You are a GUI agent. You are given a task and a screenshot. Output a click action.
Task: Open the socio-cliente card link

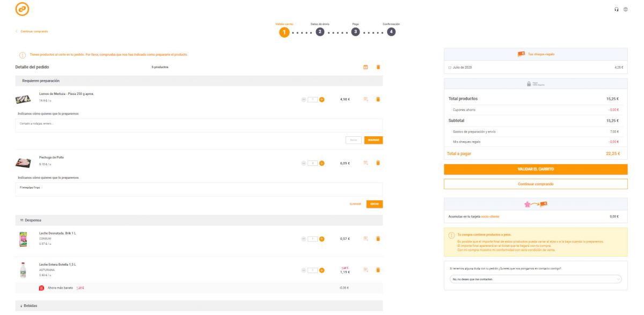click(504, 217)
